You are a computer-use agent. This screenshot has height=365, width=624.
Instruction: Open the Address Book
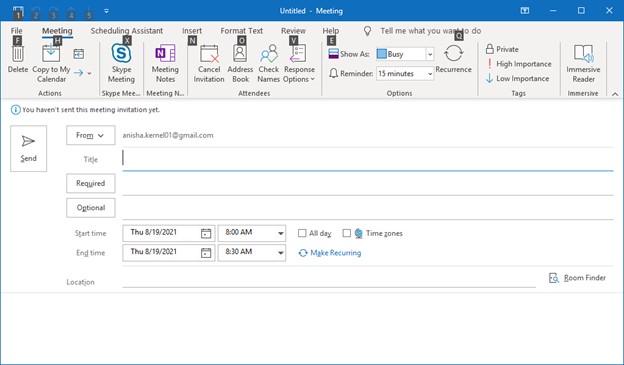pyautogui.click(x=240, y=63)
